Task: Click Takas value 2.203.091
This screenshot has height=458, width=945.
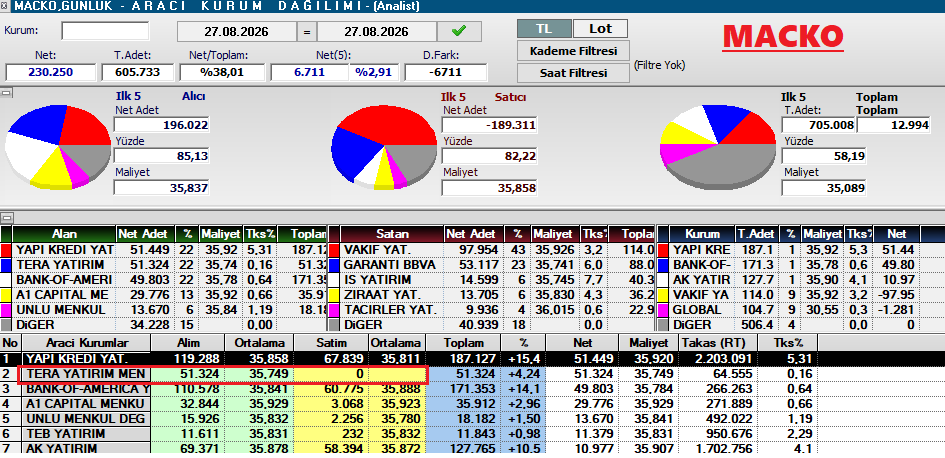Action: point(717,358)
